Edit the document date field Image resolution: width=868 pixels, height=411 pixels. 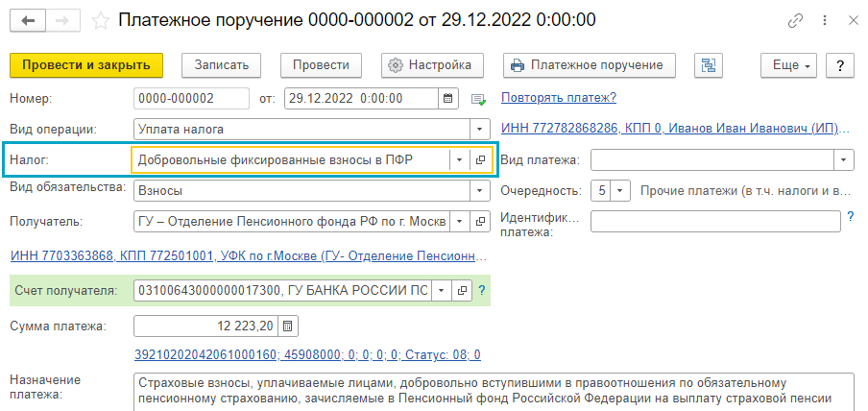(362, 99)
